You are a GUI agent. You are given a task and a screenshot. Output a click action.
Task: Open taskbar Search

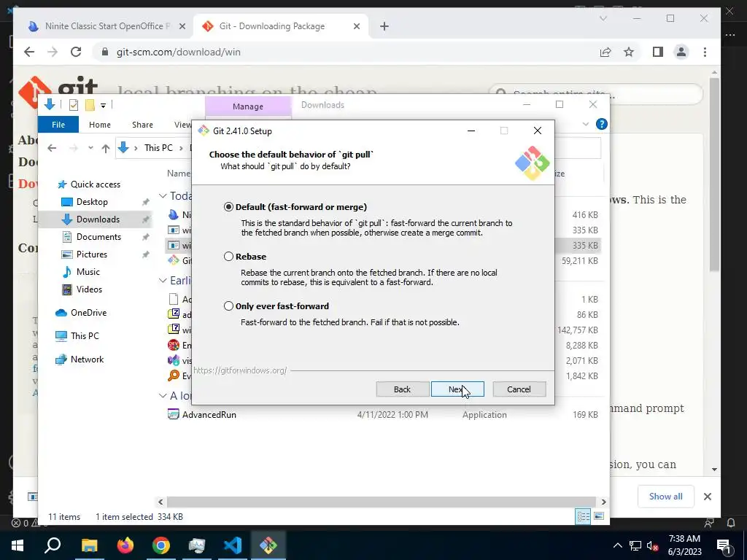53,545
